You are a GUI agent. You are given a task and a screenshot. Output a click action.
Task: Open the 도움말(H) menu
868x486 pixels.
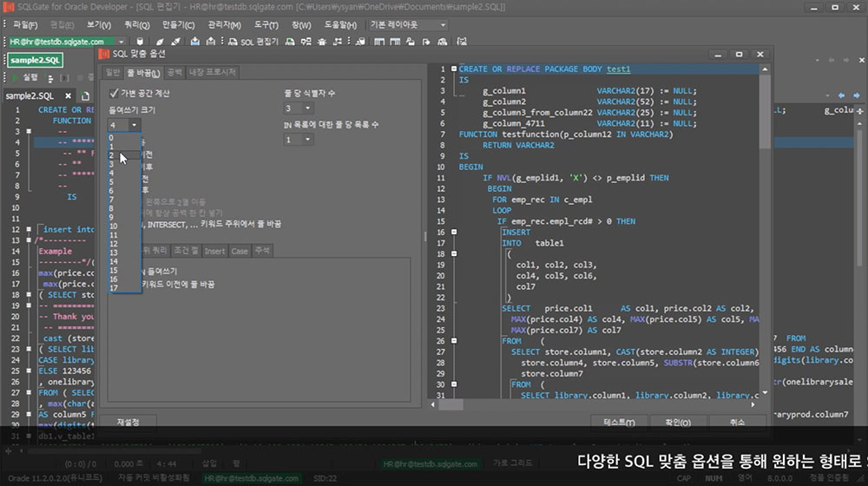pyautogui.click(x=340, y=25)
